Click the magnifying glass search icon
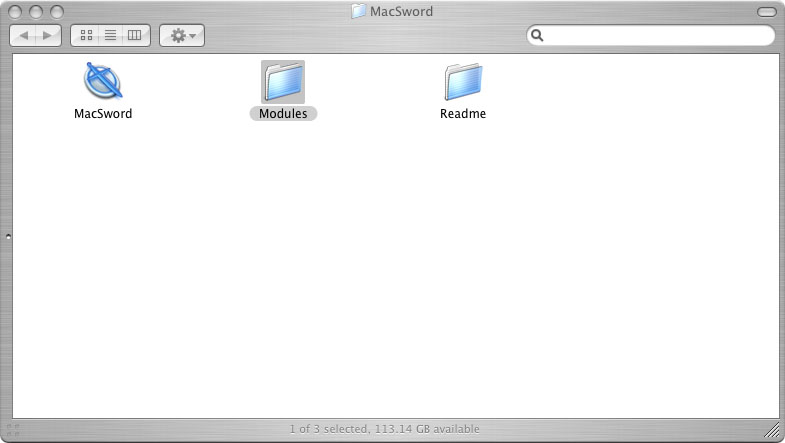Image resolution: width=785 pixels, height=443 pixels. pos(537,36)
